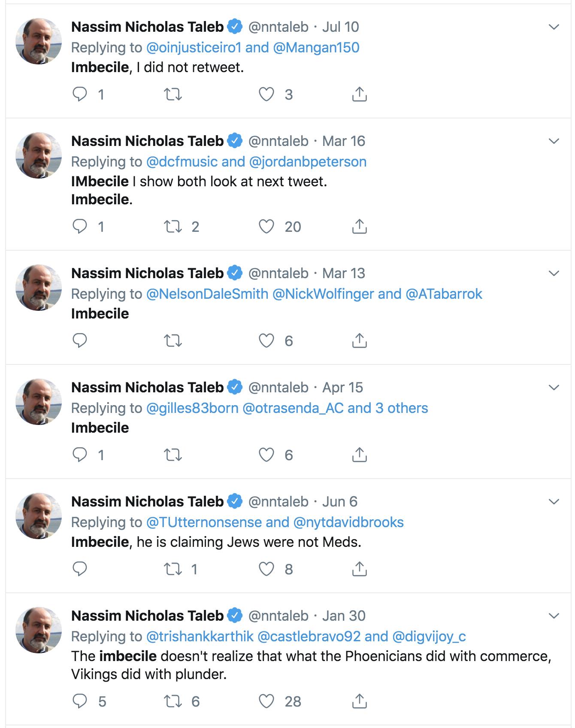Viewport: 575px width, 728px height.
Task: Share the Jan 30 tweet
Action: 359,701
